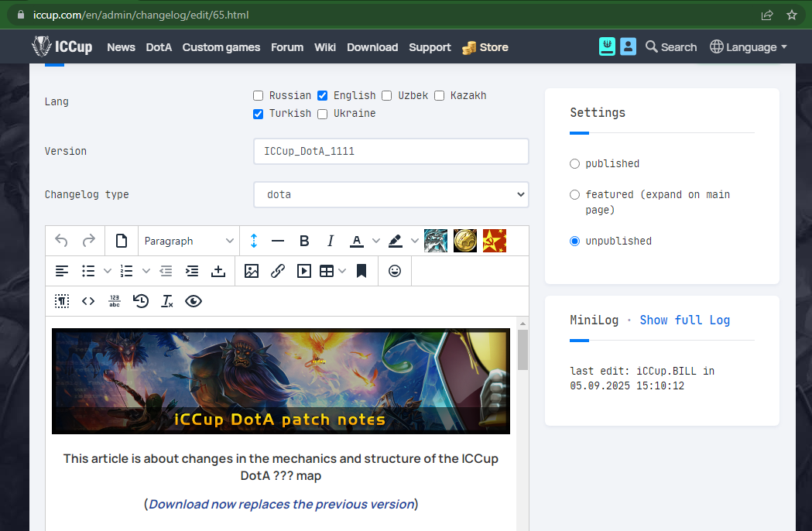Open the Support page
Image resolution: width=812 pixels, height=531 pixels.
(x=430, y=47)
